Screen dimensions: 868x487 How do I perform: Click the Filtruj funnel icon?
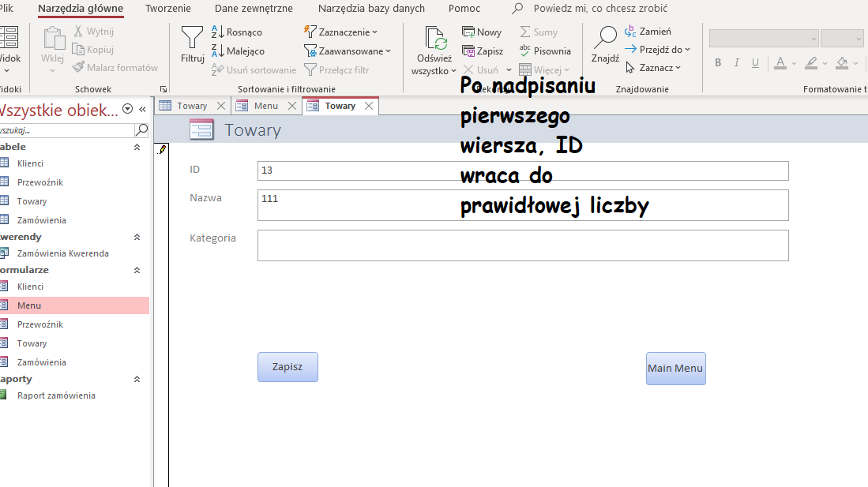point(192,38)
